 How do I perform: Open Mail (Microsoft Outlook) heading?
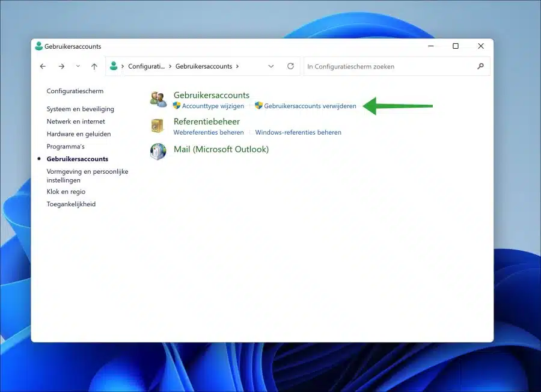(x=221, y=150)
